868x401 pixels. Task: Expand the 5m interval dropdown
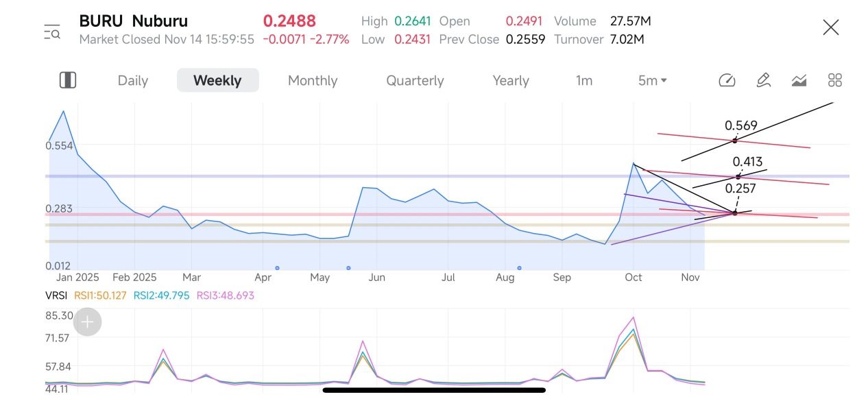pos(652,80)
